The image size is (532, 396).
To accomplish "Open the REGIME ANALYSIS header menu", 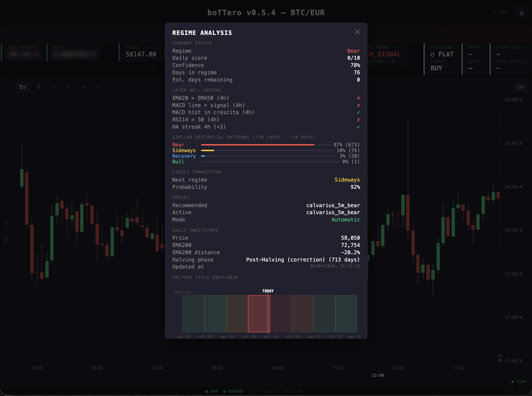I will pyautogui.click(x=202, y=33).
